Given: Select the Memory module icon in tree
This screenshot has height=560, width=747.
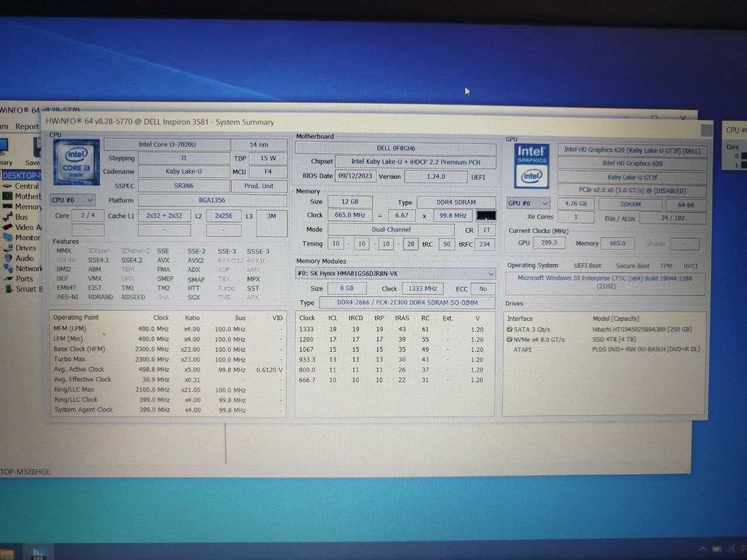Looking at the screenshot, I should click(x=7, y=206).
